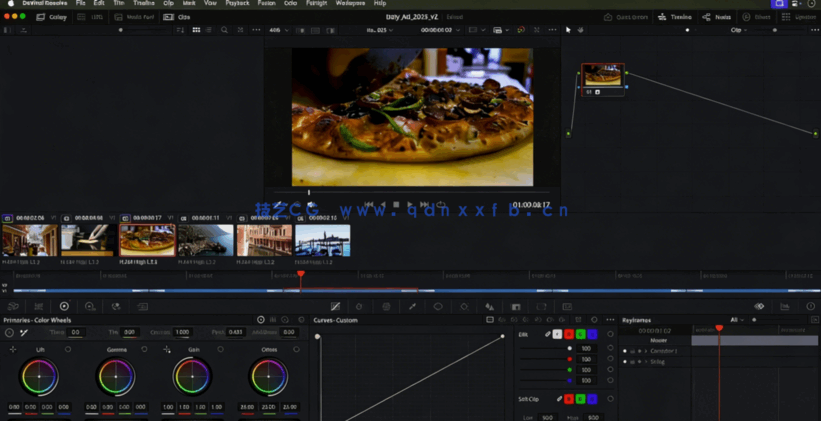Toggle the Nodes editor button
Screen dimensions: 821x421
pyautogui.click(x=716, y=17)
